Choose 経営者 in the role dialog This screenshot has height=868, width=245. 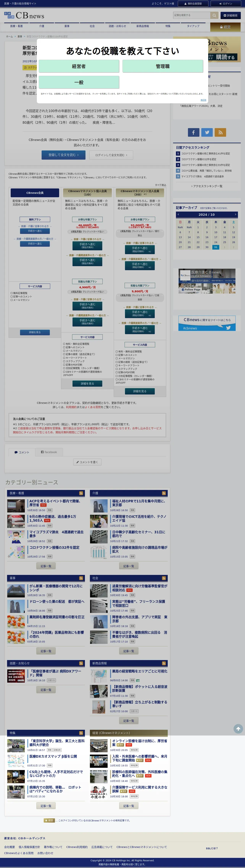[79, 66]
